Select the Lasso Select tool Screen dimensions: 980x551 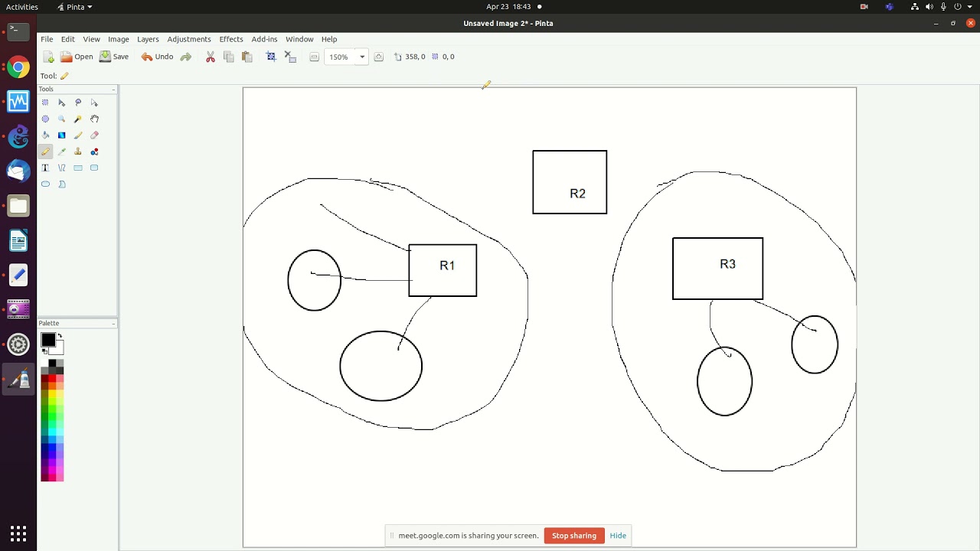tap(78, 103)
